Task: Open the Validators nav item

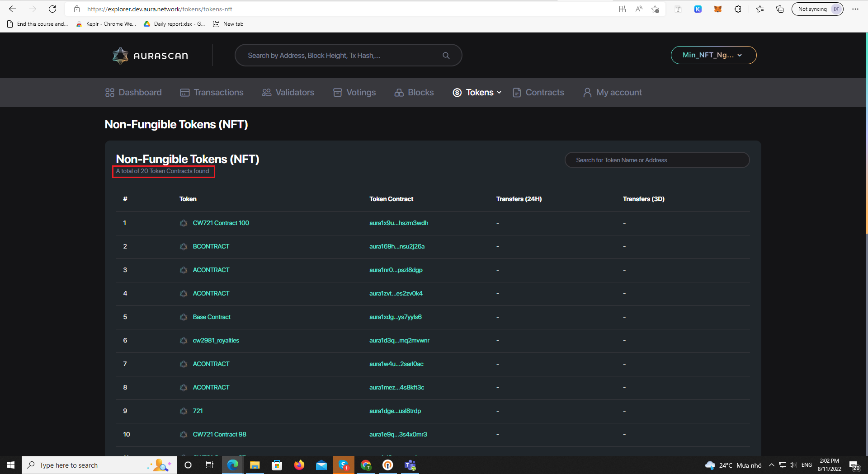Action: coord(288,93)
